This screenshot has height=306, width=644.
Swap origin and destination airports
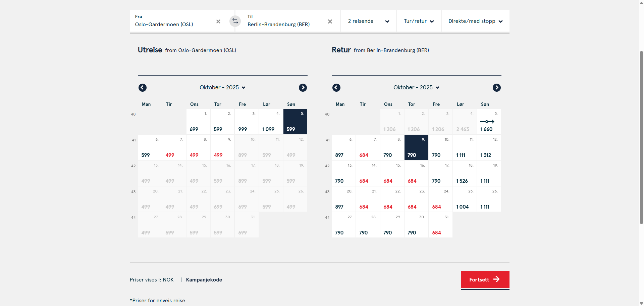[x=235, y=21]
